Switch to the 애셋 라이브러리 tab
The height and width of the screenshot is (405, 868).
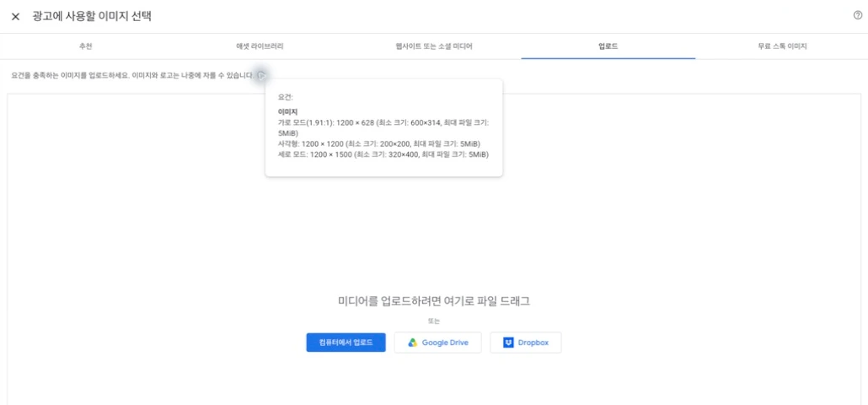[260, 46]
